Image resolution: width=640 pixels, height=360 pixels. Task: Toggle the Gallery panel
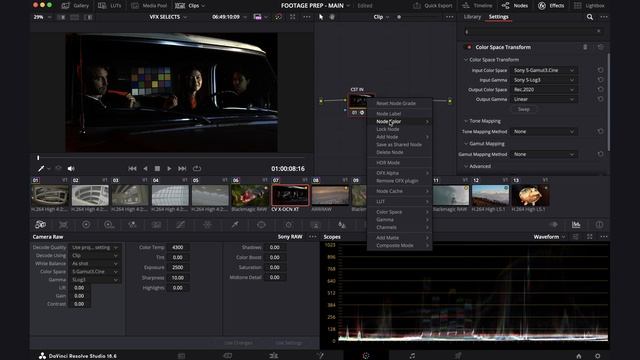tap(76, 6)
